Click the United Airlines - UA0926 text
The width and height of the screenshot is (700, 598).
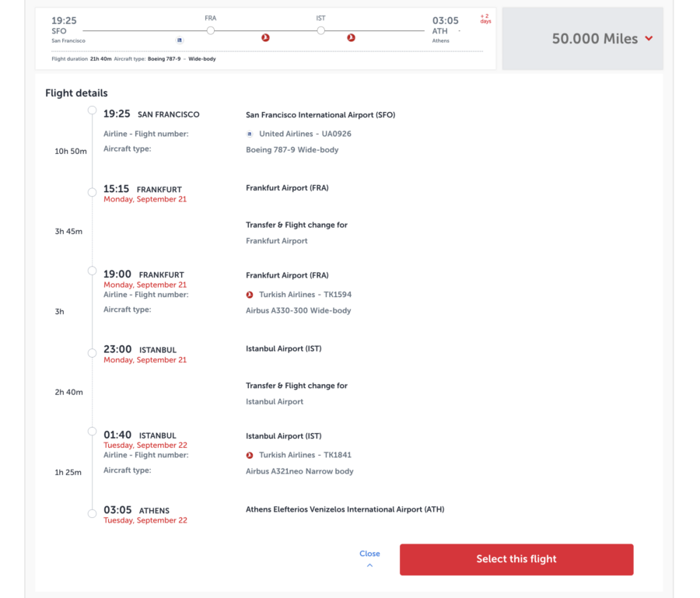(x=306, y=134)
